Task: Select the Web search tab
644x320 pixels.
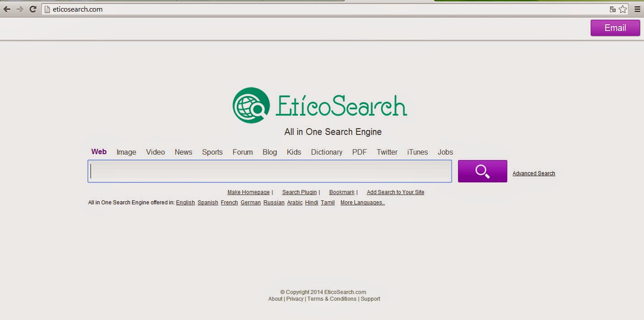Action: click(x=99, y=151)
